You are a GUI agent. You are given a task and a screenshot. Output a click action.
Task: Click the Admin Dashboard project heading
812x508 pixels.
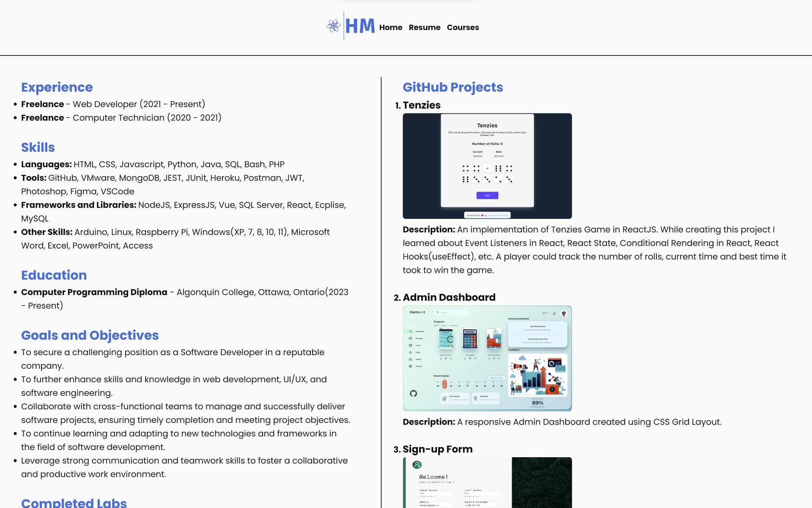449,297
